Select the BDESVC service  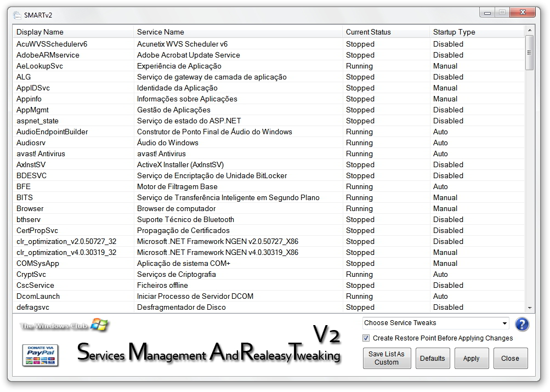269,175
